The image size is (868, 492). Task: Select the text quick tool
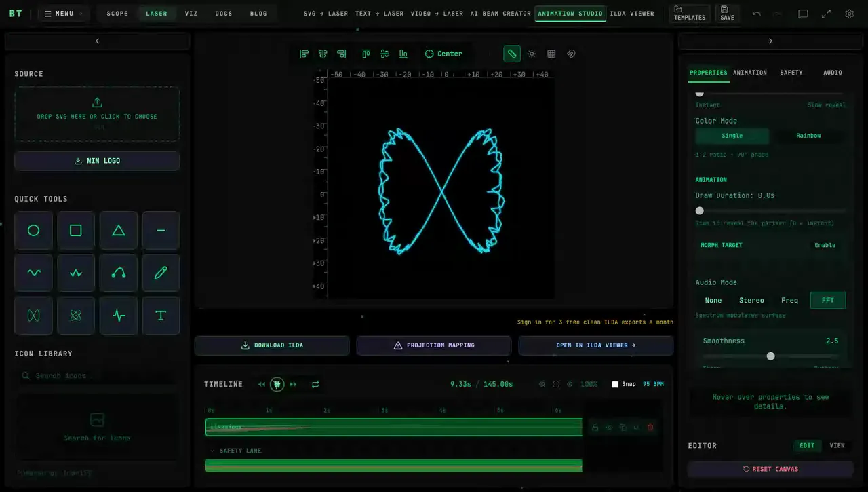point(161,316)
